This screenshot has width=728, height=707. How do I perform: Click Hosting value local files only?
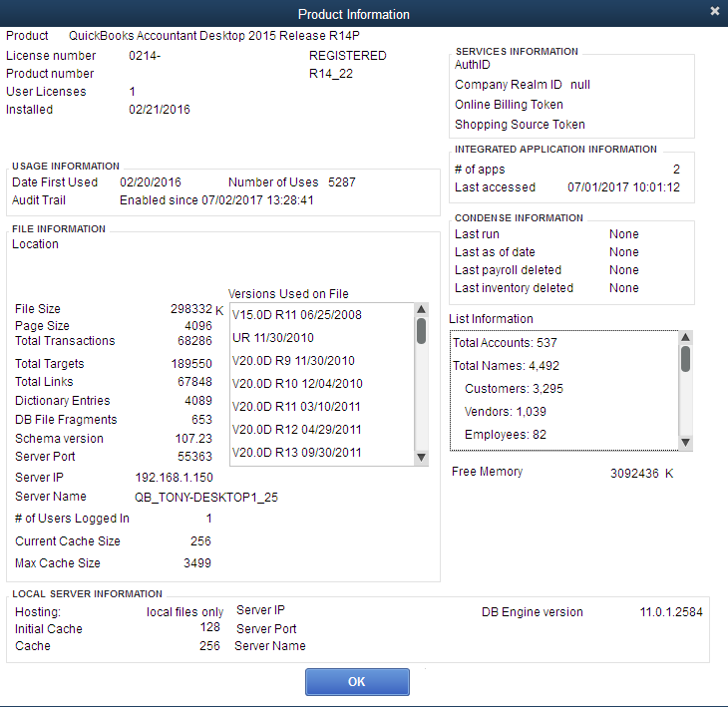coord(184,612)
